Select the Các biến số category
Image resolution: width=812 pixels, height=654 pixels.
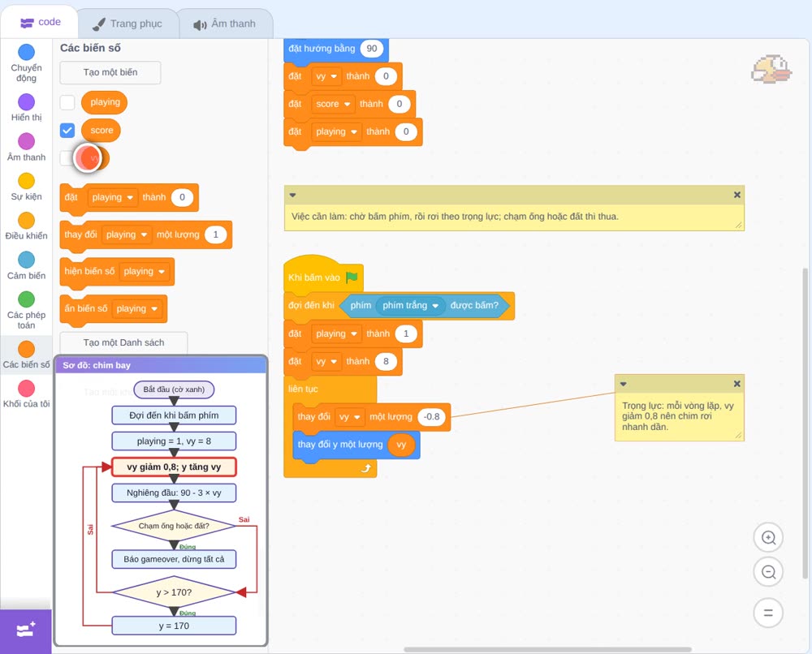(x=26, y=355)
